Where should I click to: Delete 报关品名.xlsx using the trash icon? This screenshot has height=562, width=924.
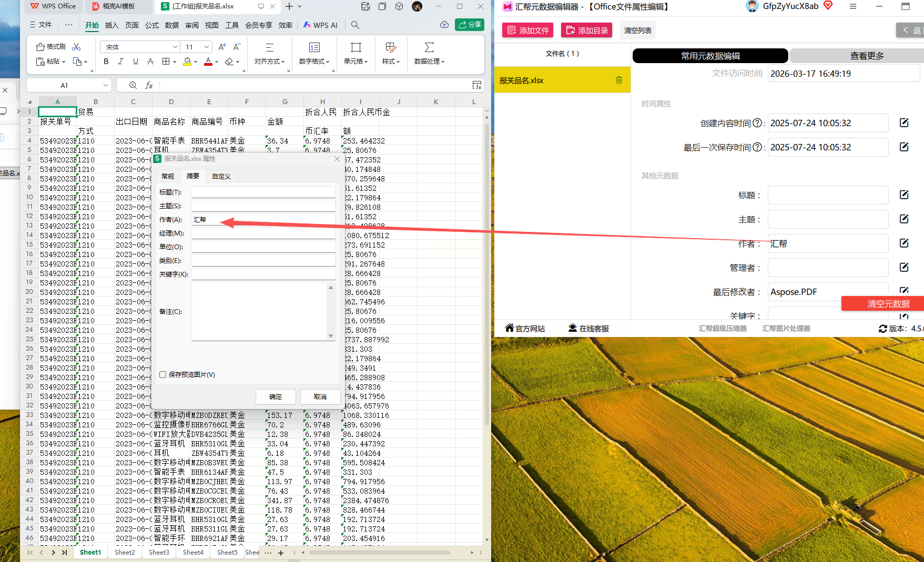pos(619,80)
